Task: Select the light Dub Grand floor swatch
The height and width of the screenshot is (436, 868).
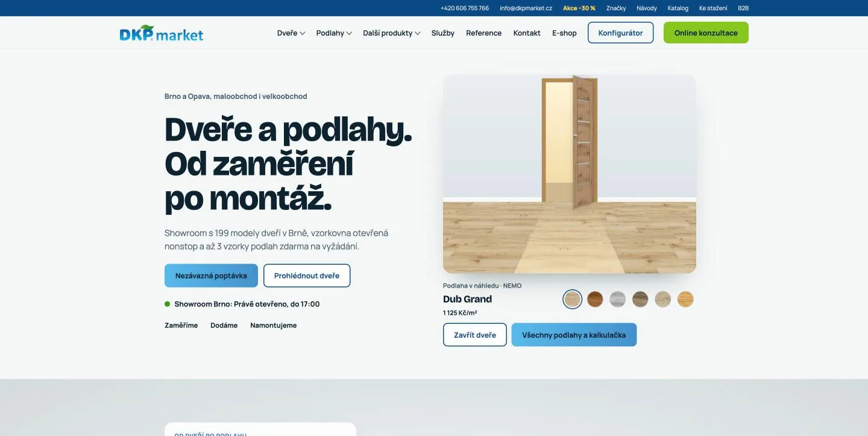Action: pyautogui.click(x=573, y=299)
